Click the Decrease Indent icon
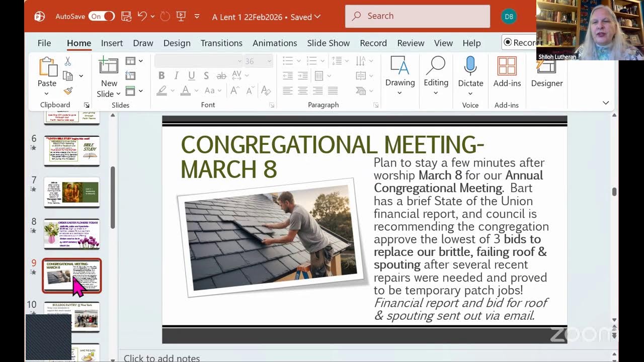This screenshot has width=644, height=362. click(288, 76)
